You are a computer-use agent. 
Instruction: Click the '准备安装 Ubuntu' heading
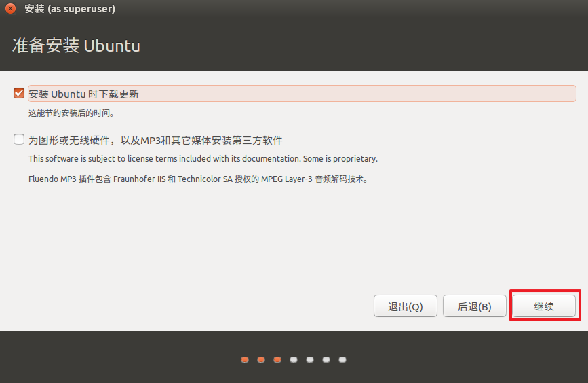click(x=76, y=45)
